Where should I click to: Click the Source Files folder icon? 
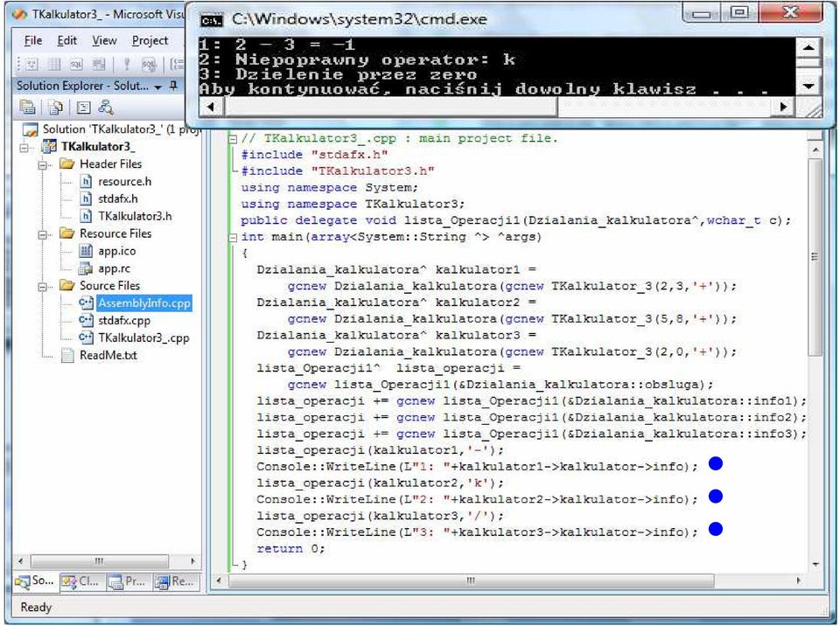(67, 285)
